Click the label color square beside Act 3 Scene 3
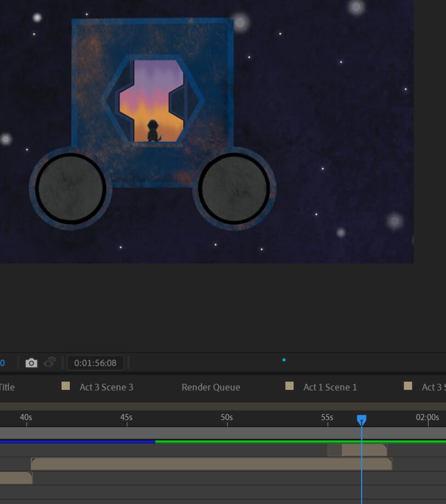446x504 pixels. pyautogui.click(x=66, y=386)
